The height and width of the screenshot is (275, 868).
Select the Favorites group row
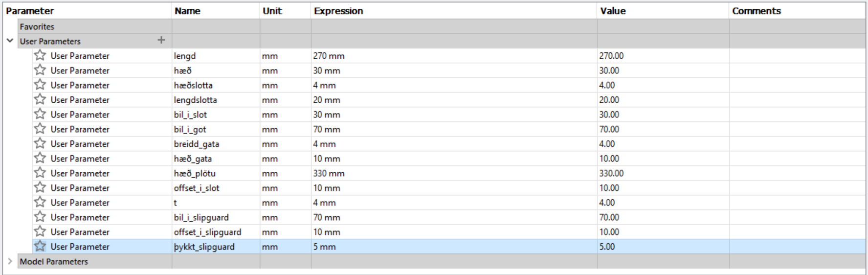pos(37,27)
